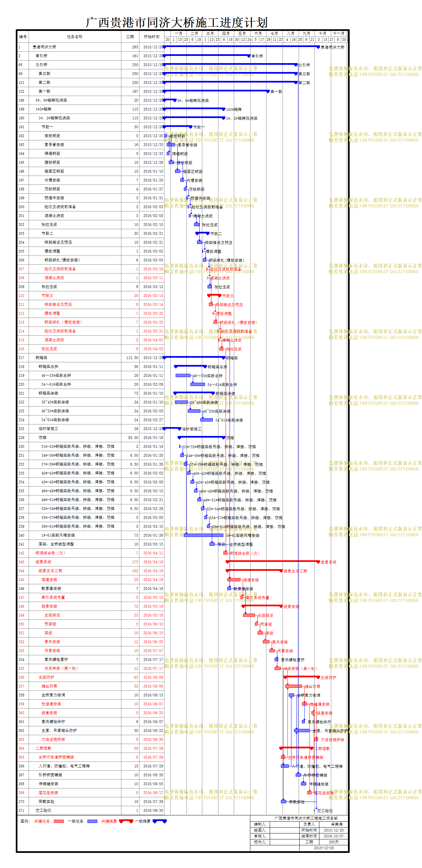Click the blue 一般任务 legend swatch
This screenshot has height=868, width=422.
92,821
